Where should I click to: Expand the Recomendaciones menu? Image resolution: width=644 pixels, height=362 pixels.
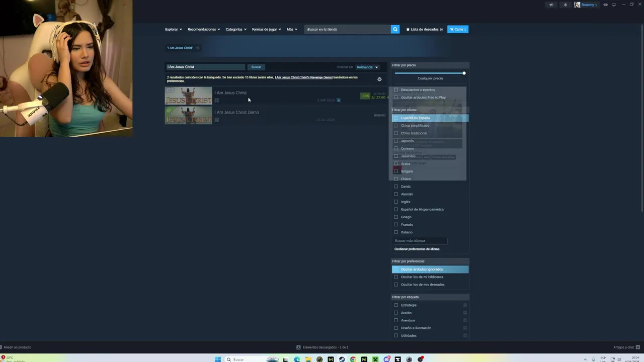point(204,29)
